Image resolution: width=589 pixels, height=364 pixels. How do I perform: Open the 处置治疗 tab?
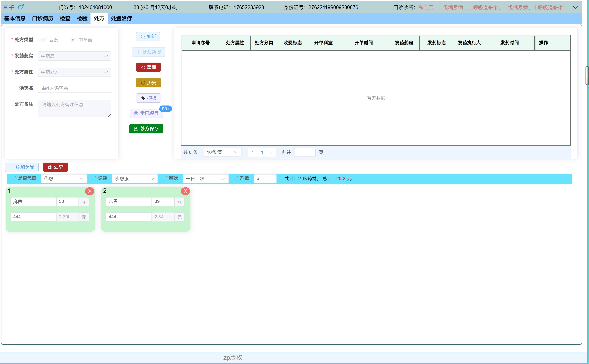121,18
